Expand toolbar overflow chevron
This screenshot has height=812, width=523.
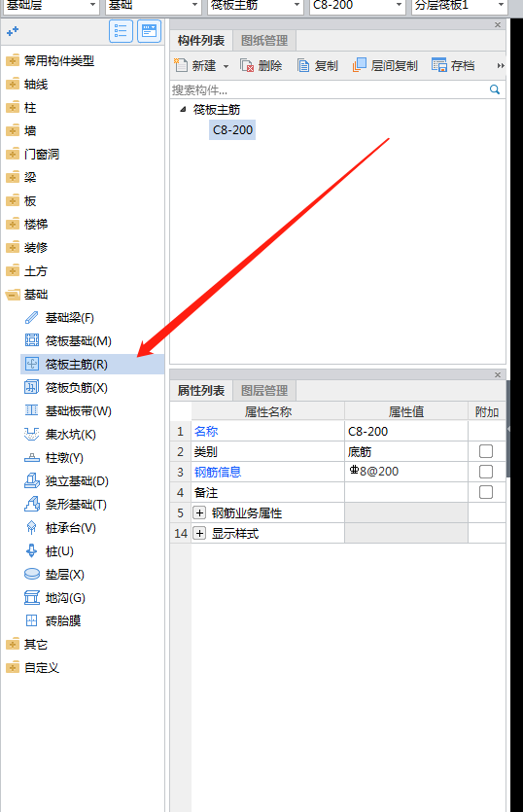coord(501,66)
